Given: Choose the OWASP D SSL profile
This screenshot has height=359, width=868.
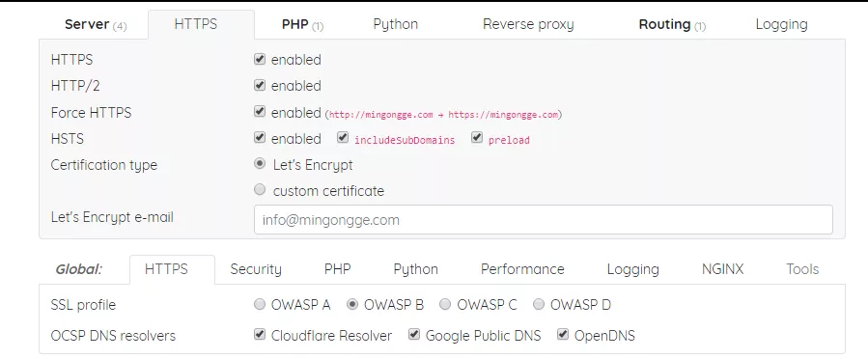Looking at the screenshot, I should [x=539, y=304].
